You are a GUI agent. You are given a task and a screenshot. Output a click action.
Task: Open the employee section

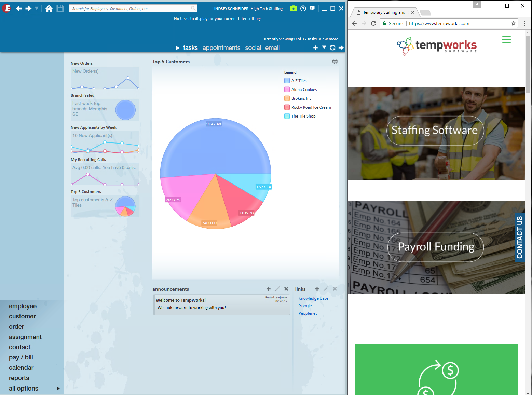pos(23,306)
